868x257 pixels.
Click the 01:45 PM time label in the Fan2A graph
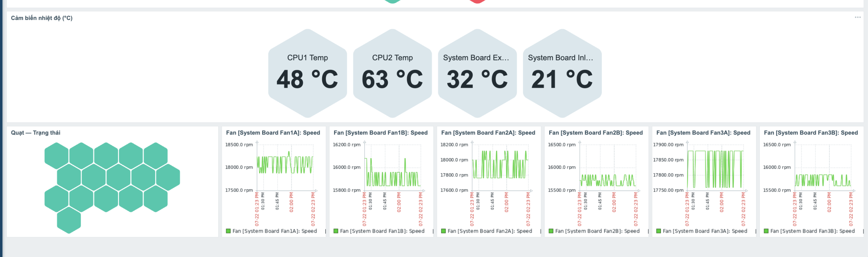click(492, 201)
